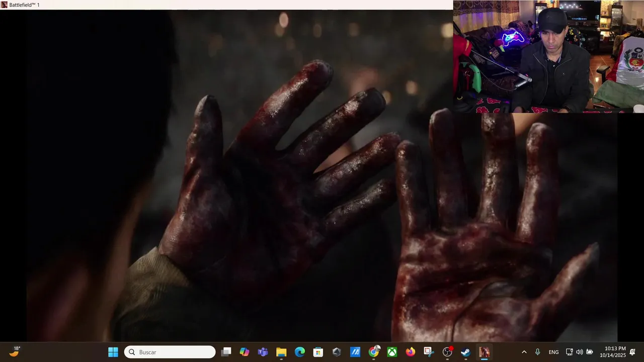Open the Windows Start menu

(x=113, y=352)
